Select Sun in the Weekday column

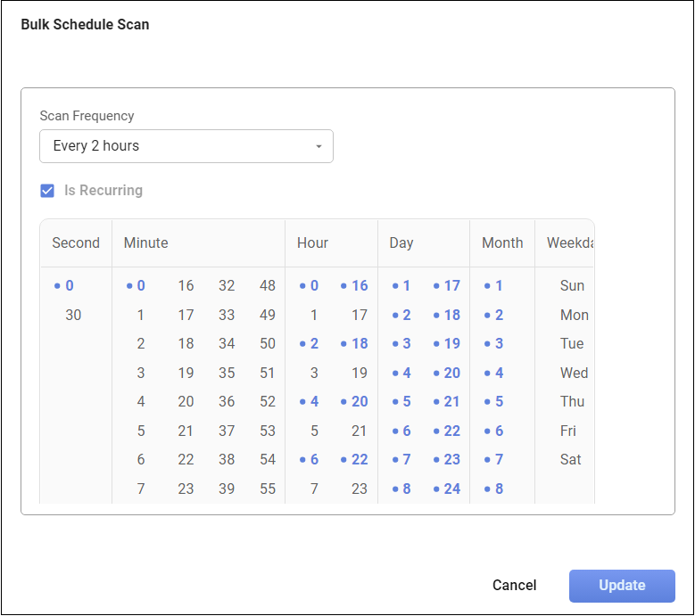point(572,286)
